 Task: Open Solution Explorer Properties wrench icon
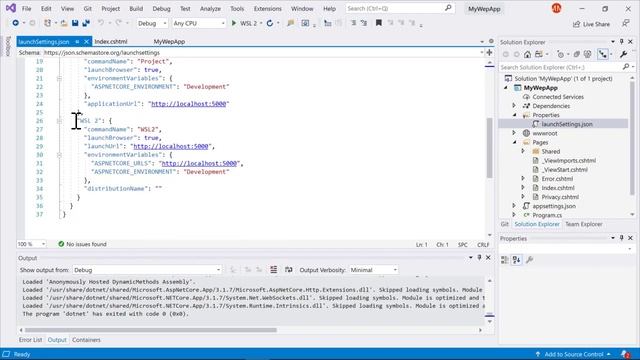623,54
